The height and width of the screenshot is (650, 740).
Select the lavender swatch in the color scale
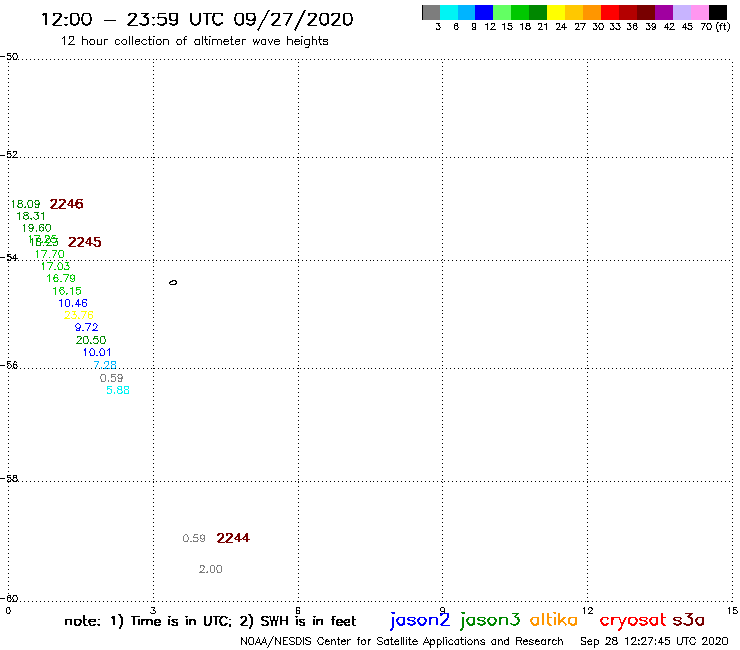click(682, 12)
